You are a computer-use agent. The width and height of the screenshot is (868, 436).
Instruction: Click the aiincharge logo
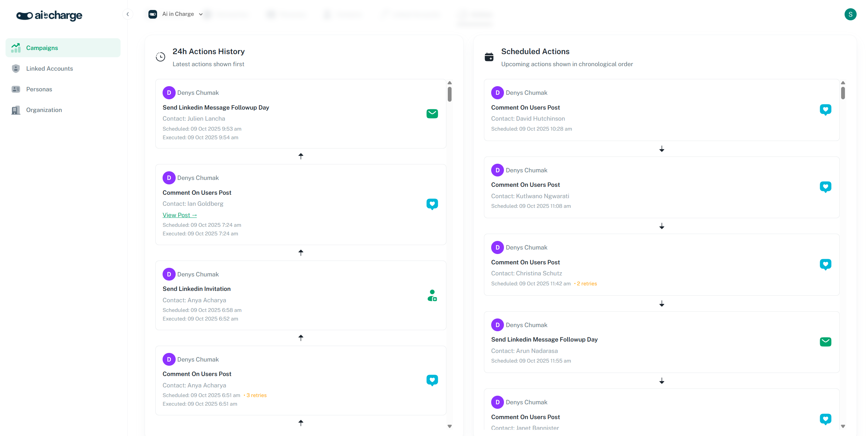[49, 16]
